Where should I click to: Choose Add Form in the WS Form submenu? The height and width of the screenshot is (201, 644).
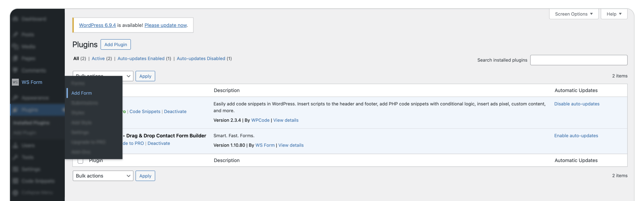(81, 93)
